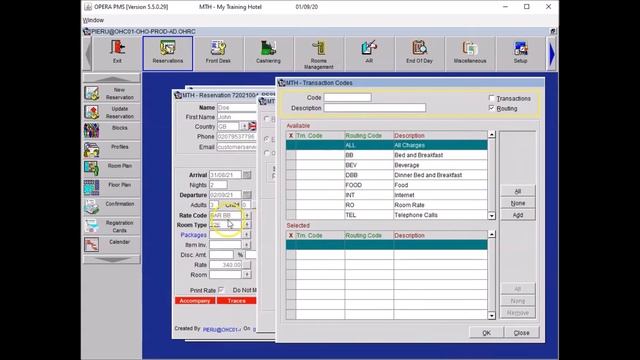
Task: Open Update Reservation in sidebar
Action: pos(111,112)
